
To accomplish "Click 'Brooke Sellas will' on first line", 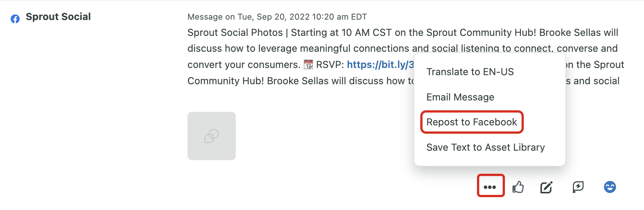I will (579, 32).
